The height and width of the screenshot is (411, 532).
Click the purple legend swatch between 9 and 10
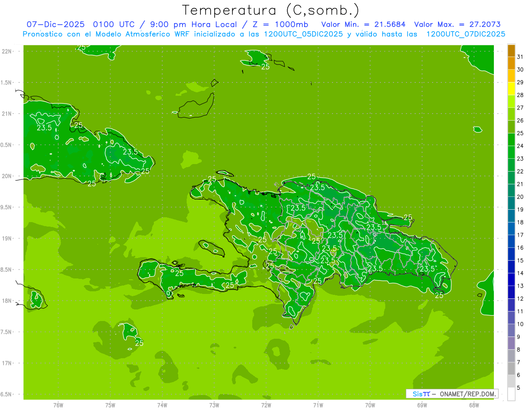click(x=511, y=330)
